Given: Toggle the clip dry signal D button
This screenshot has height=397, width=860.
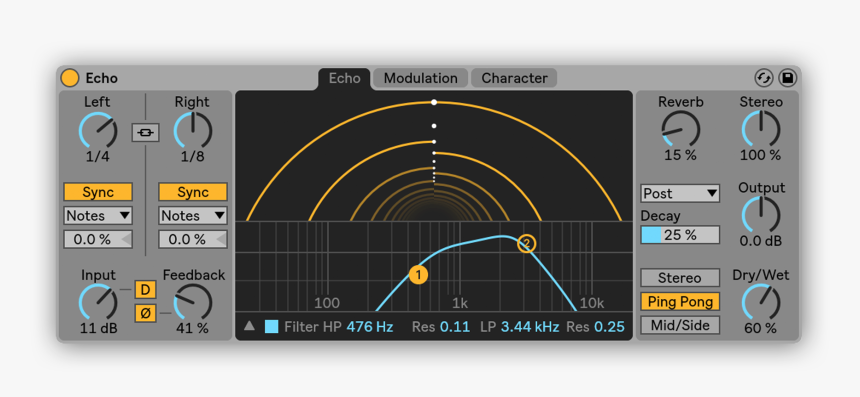Looking at the screenshot, I should (145, 290).
